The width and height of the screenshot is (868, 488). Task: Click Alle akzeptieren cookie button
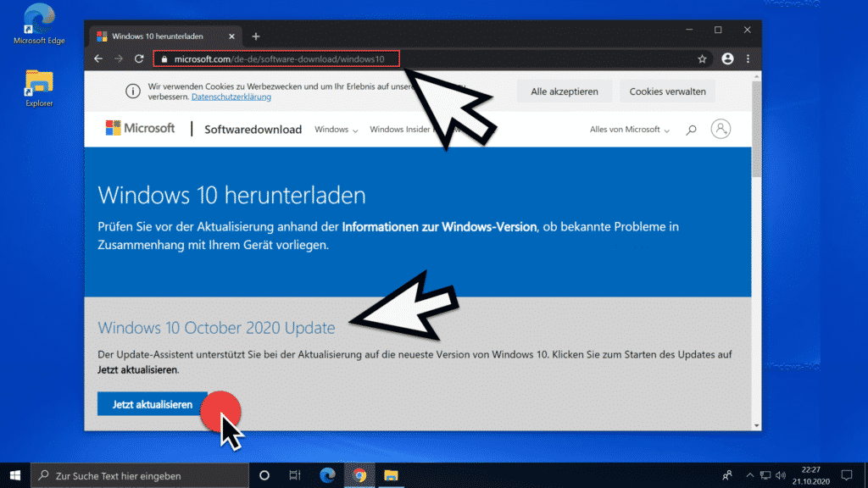pos(564,91)
